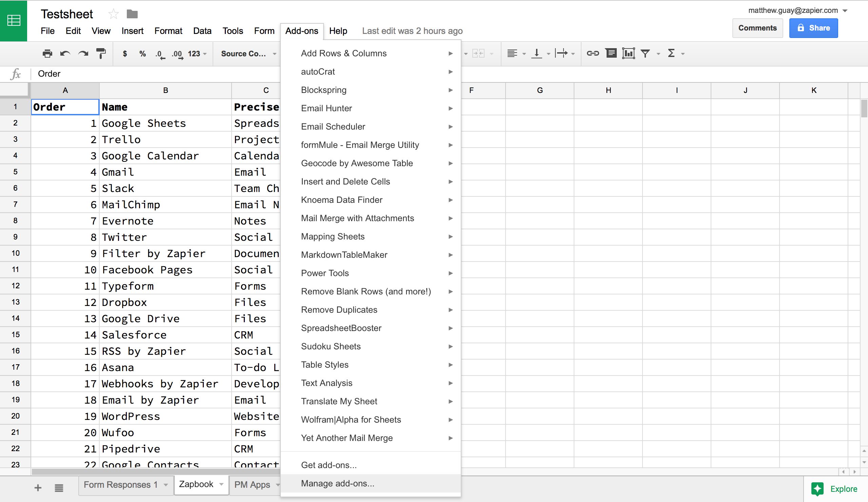Open the Zapbook tab dropdown arrow
The height and width of the screenshot is (502, 868).
(221, 484)
